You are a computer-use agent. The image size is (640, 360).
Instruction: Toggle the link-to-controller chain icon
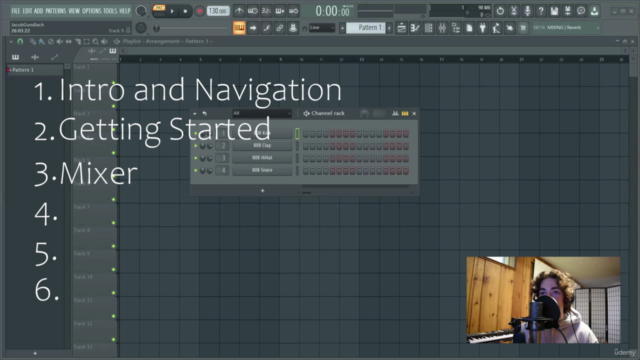coord(280,28)
